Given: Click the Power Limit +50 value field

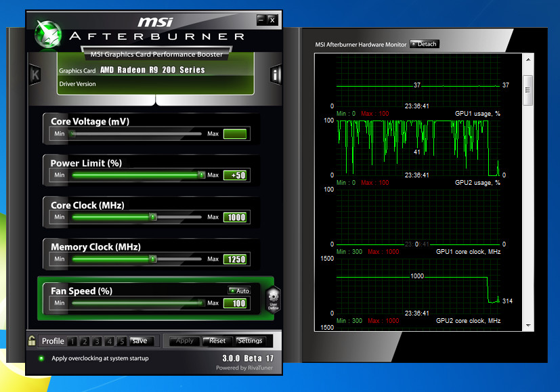Looking at the screenshot, I should (x=235, y=175).
